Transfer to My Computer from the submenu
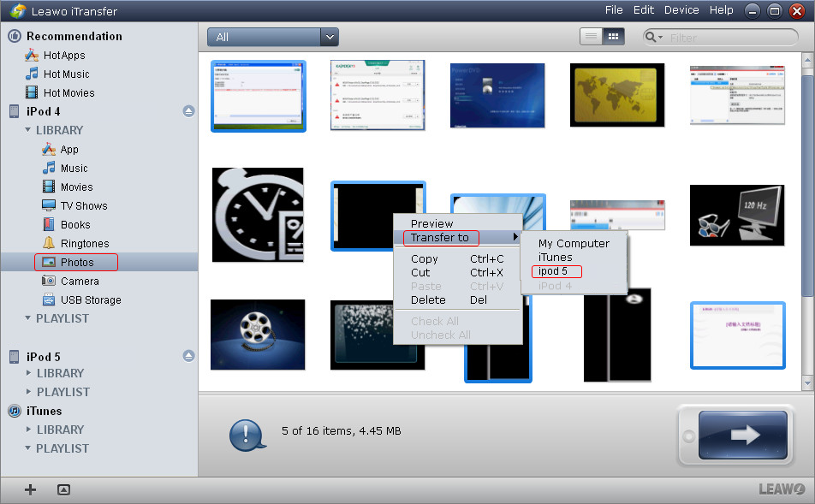 pos(574,243)
